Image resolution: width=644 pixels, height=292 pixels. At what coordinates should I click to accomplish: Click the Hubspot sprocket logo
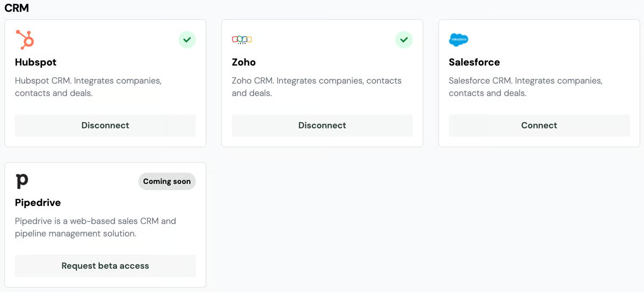coord(25,40)
